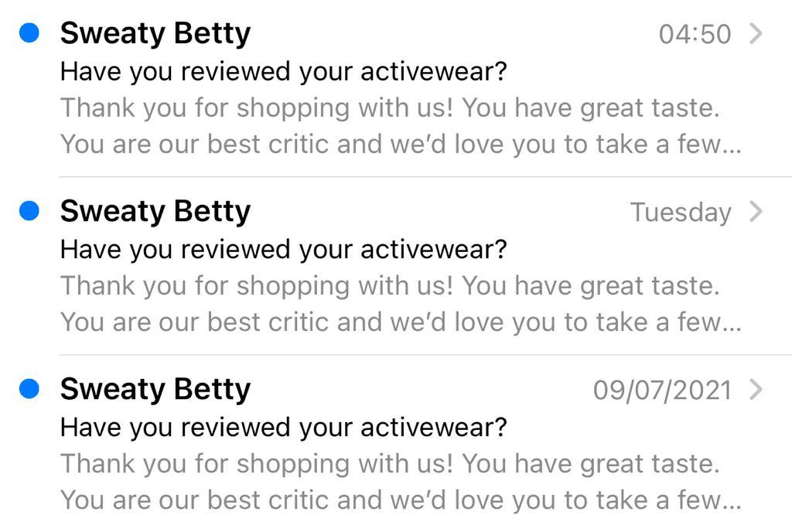Click the 09/07/2021 date label
The height and width of the screenshot is (532, 792).
(x=662, y=390)
